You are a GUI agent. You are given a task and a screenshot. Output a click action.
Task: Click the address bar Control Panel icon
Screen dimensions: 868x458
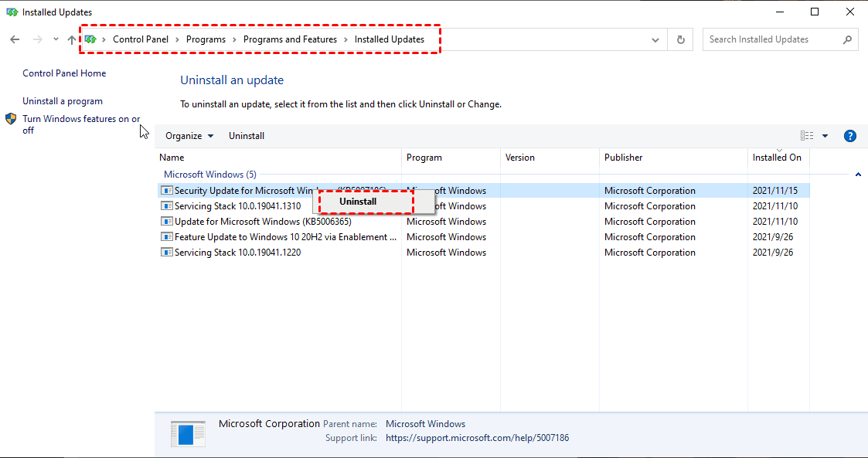(x=90, y=39)
